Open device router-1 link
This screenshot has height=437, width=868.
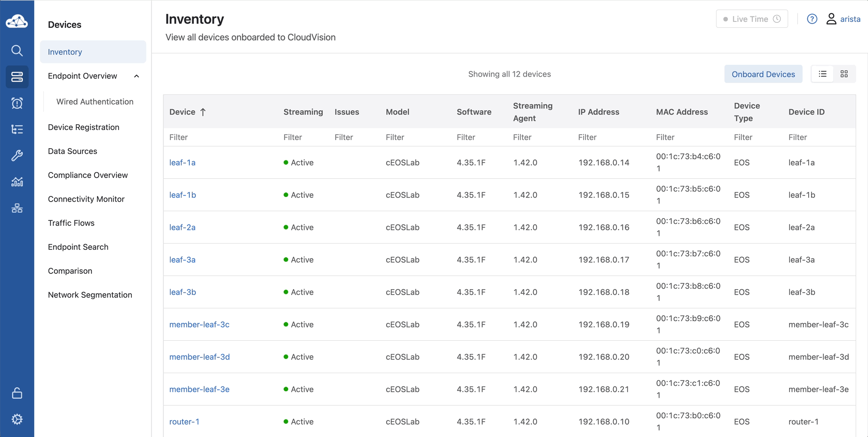pyautogui.click(x=184, y=422)
